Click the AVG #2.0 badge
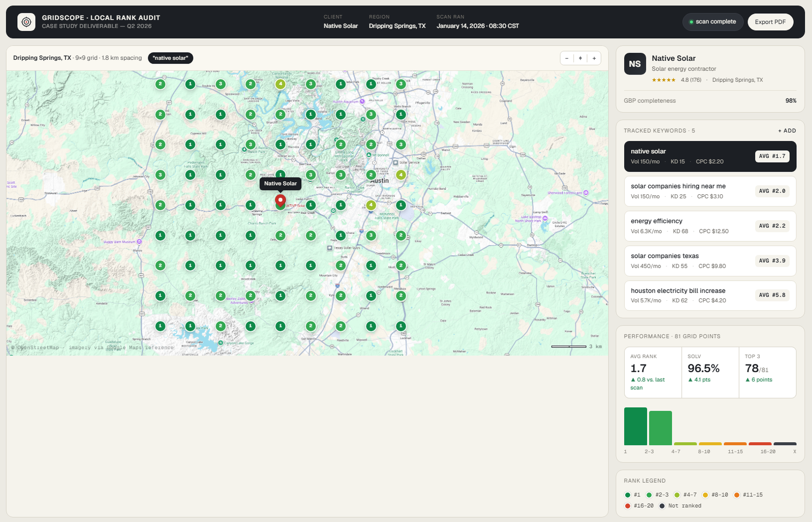The width and height of the screenshot is (812, 522). (772, 191)
